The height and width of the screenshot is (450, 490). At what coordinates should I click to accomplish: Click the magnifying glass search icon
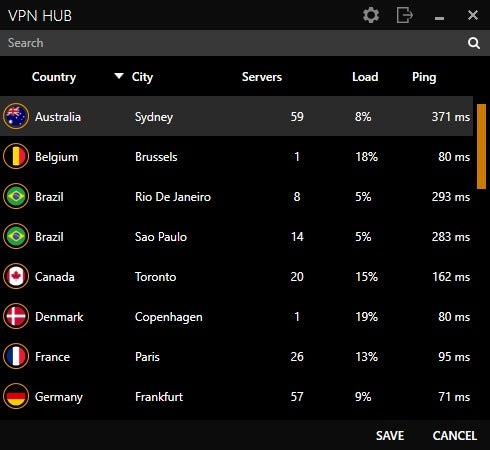click(x=474, y=43)
